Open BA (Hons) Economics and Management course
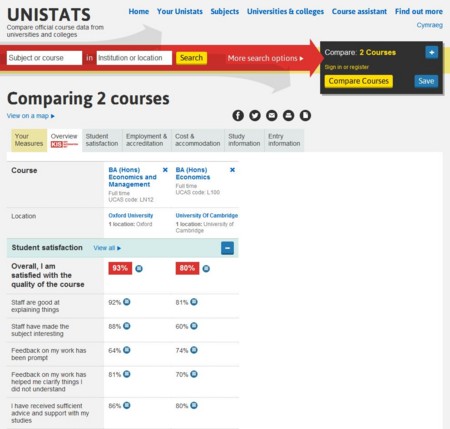 click(x=132, y=177)
